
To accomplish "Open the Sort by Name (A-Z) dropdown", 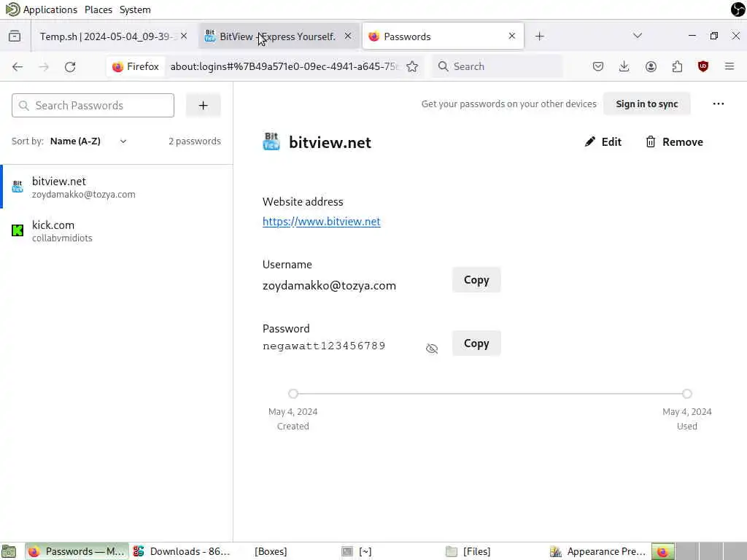I will [88, 141].
